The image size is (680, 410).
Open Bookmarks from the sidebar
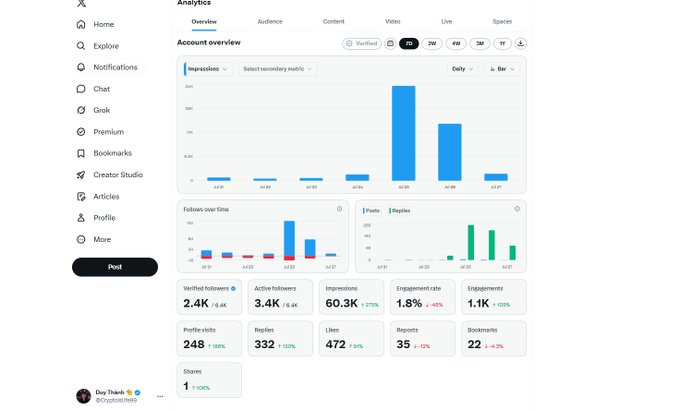pyautogui.click(x=104, y=153)
